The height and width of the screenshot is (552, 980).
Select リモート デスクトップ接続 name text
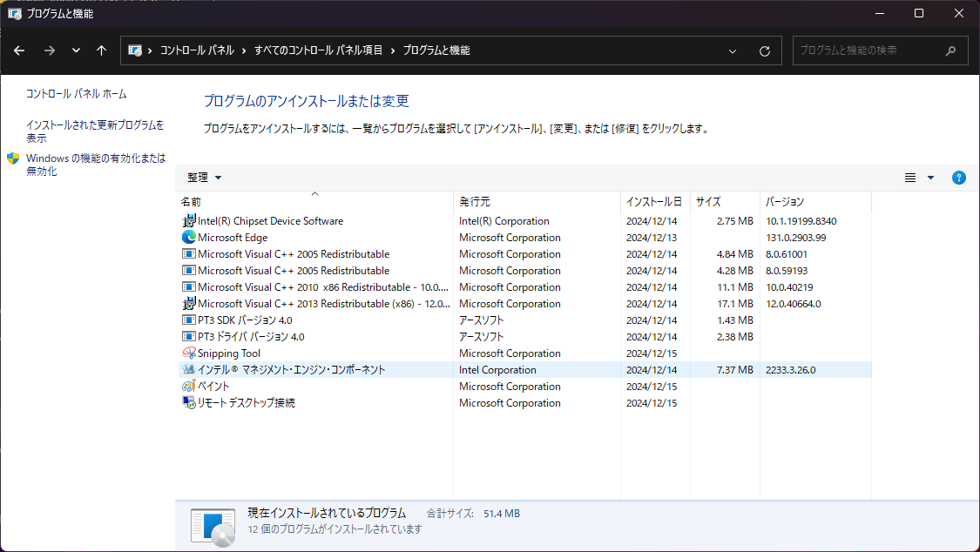(247, 403)
